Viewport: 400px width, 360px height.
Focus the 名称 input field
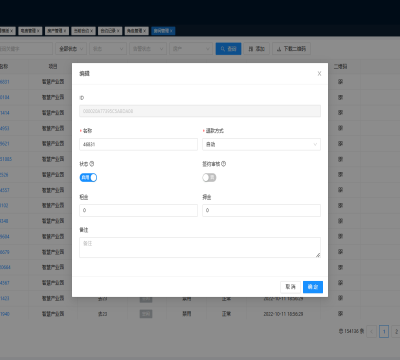[138, 144]
